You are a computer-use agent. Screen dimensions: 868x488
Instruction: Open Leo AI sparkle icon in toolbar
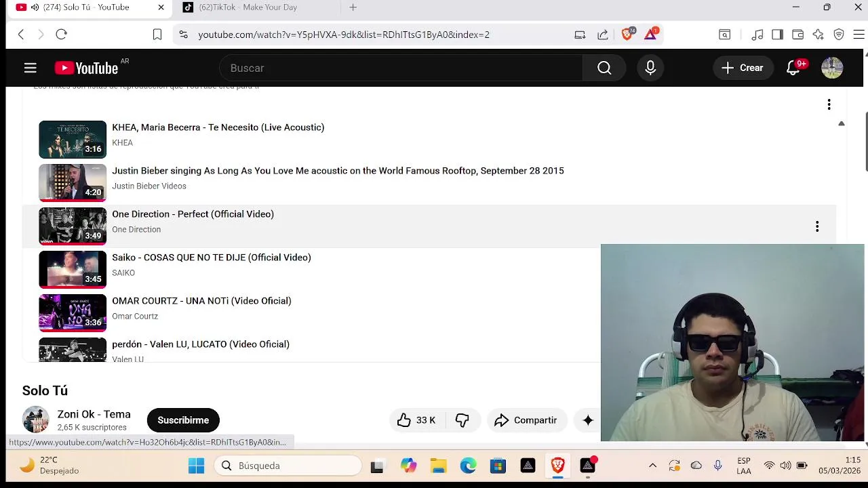pyautogui.click(x=818, y=35)
